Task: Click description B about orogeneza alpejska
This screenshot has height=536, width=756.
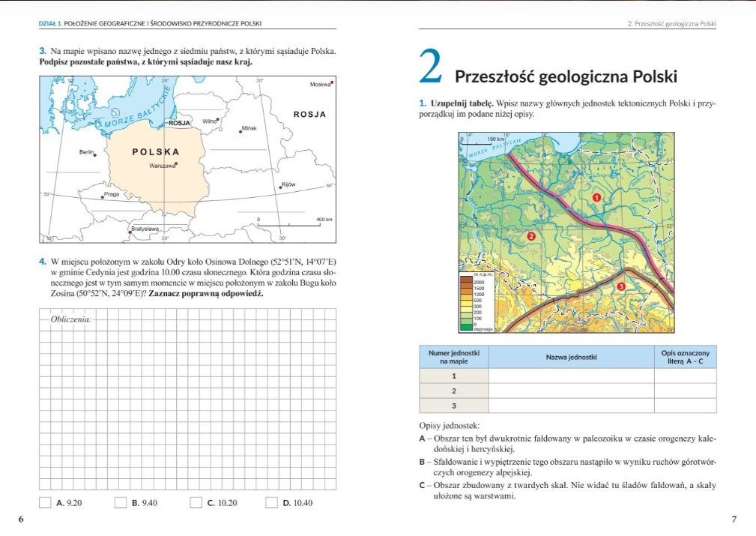Action: pyautogui.click(x=567, y=467)
